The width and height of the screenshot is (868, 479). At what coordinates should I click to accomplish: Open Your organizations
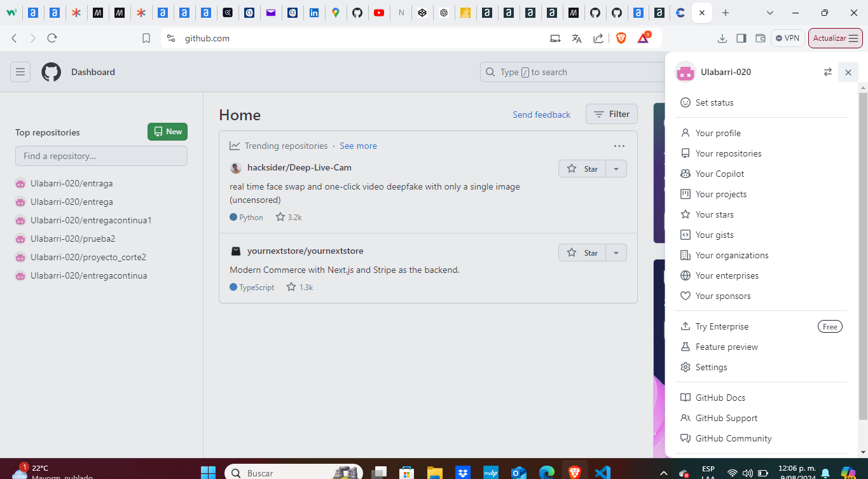pyautogui.click(x=761, y=255)
